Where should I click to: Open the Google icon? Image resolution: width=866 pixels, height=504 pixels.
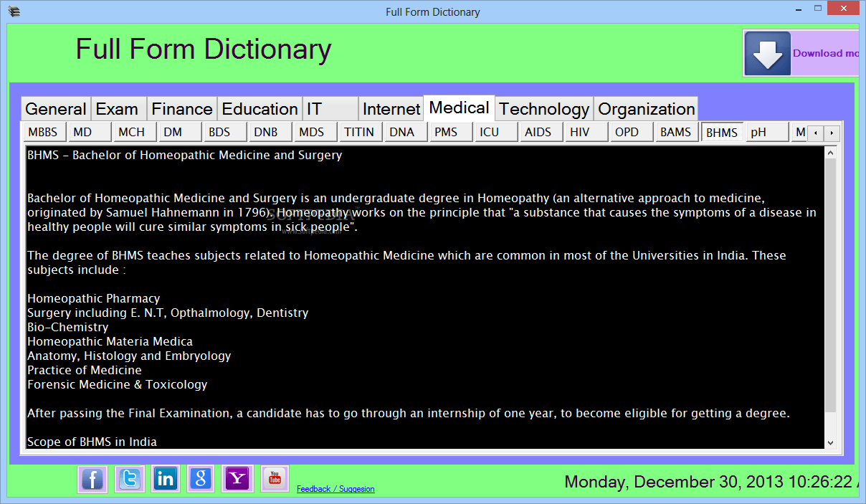tap(201, 479)
